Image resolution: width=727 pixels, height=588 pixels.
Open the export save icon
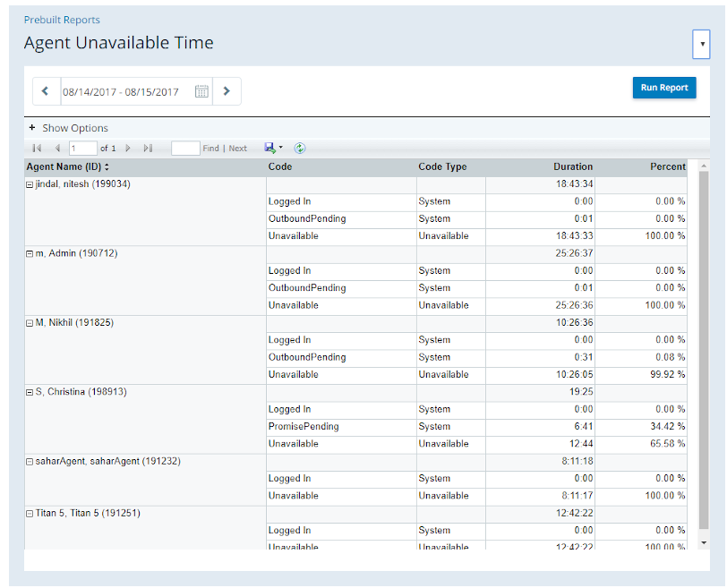coord(269,148)
